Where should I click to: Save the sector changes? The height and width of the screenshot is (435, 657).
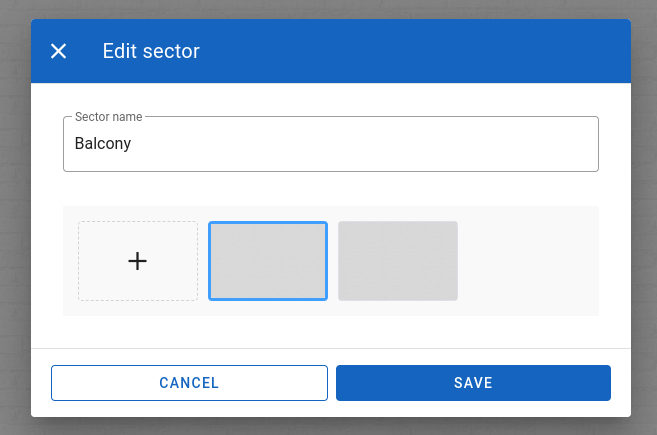[x=473, y=383]
